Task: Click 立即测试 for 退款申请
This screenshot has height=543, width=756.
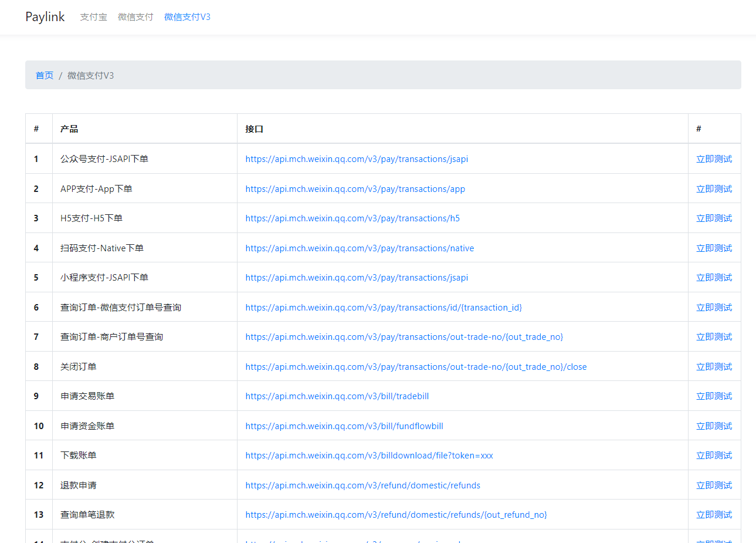Action: click(x=714, y=485)
